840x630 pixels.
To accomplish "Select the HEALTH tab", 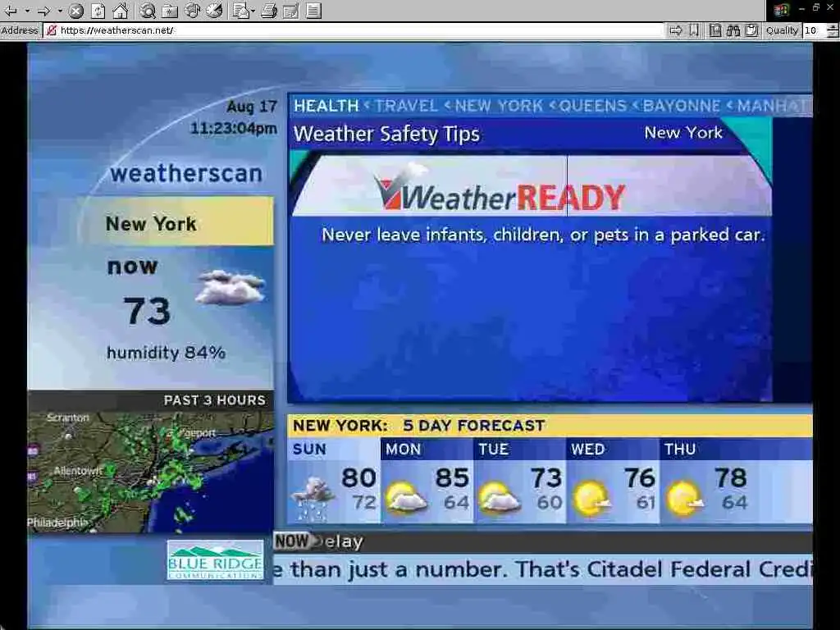I will pyautogui.click(x=326, y=106).
